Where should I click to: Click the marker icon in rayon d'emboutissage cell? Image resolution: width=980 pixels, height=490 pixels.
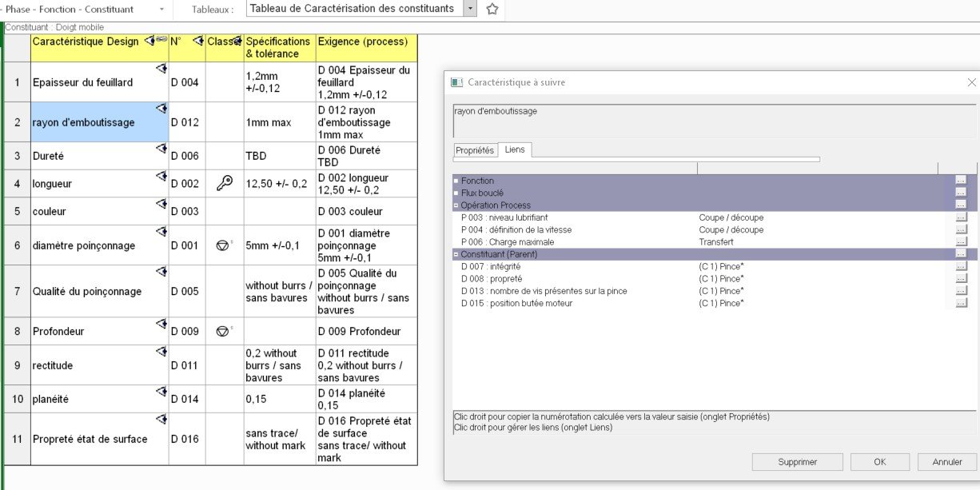(x=161, y=108)
